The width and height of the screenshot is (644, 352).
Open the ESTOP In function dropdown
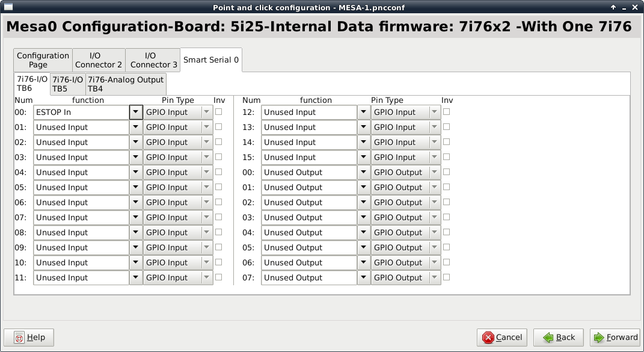(136, 113)
